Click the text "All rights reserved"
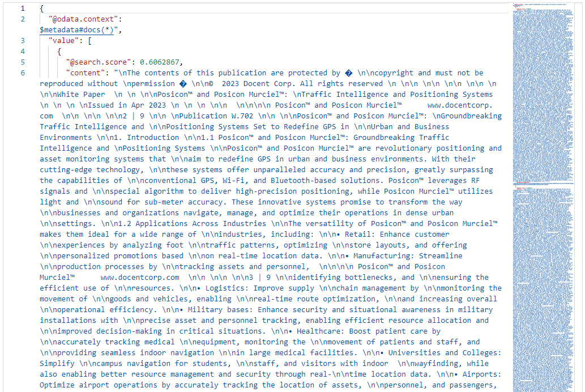This screenshot has width=585, height=392. point(341,84)
